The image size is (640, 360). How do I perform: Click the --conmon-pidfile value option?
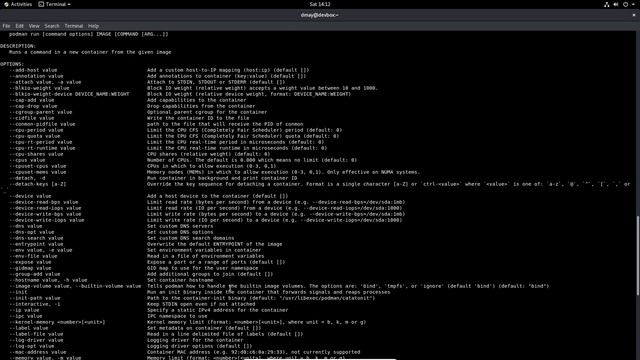point(42,124)
